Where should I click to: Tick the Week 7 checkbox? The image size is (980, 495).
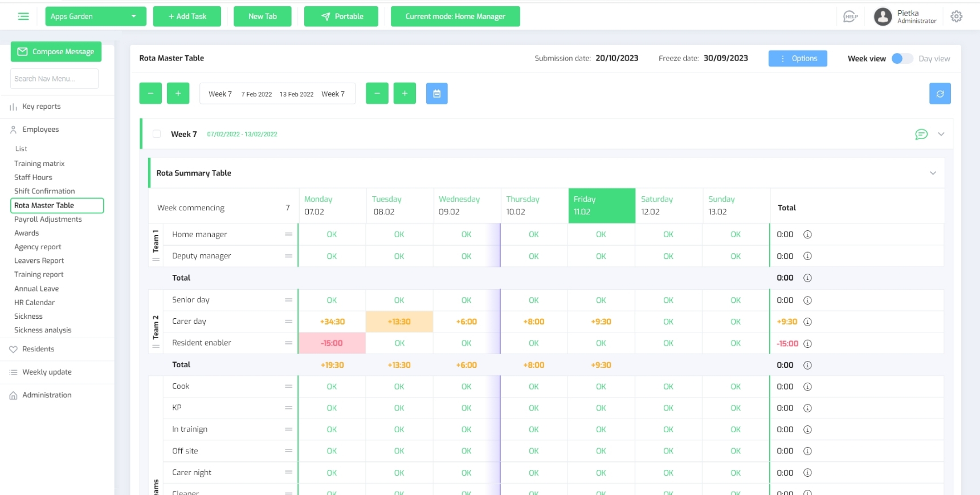click(x=157, y=134)
